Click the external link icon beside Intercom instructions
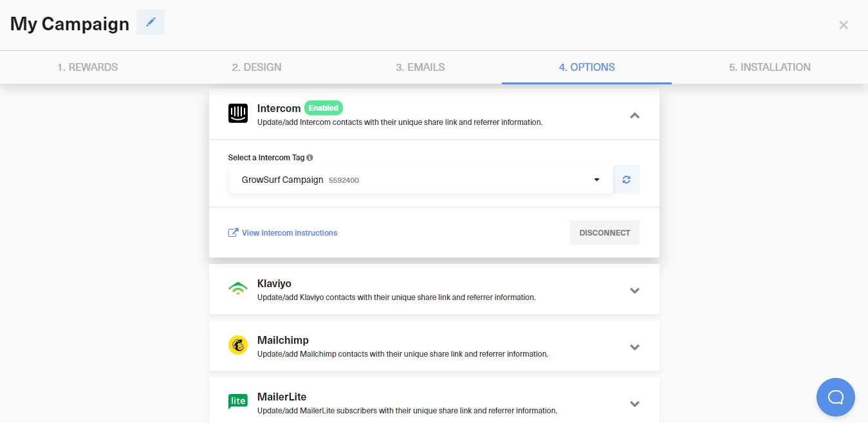868x423 pixels. click(x=232, y=232)
